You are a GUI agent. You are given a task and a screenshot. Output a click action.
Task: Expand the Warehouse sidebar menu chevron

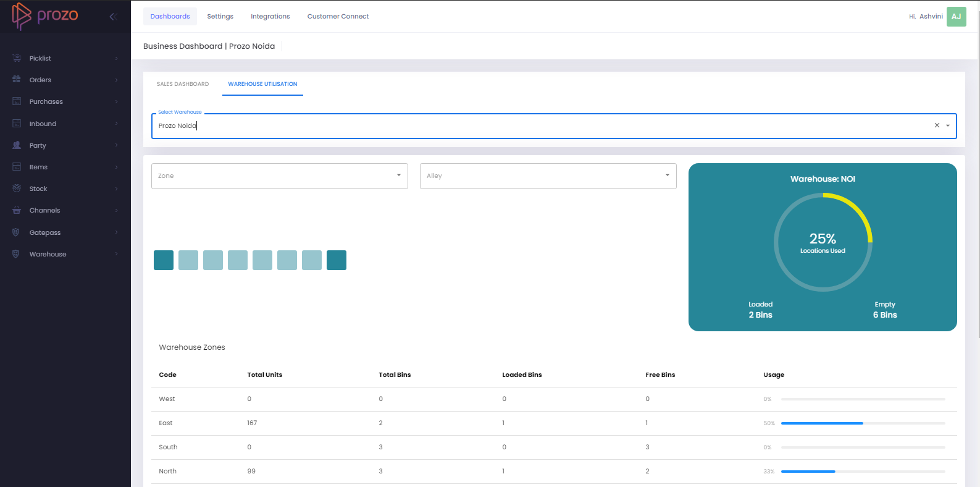116,254
